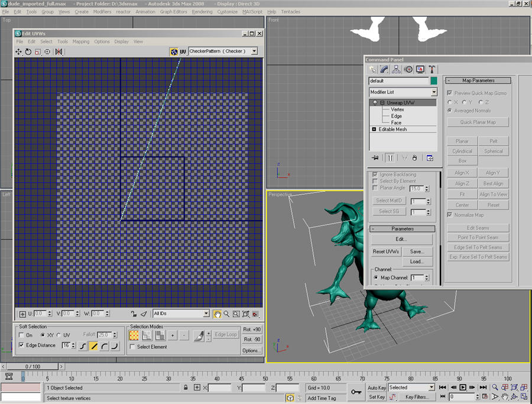Image resolution: width=532 pixels, height=404 pixels.
Task: Click the Edge Distance value spinner arrows
Action: click(x=73, y=345)
